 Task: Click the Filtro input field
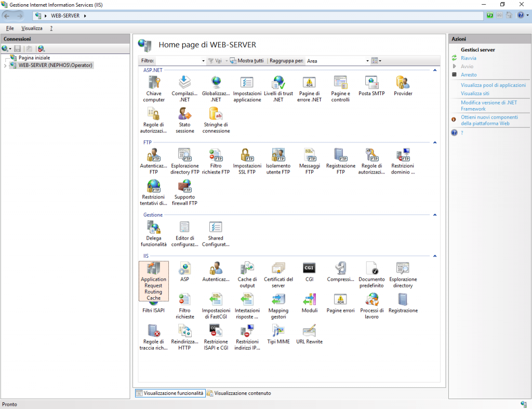(x=178, y=61)
